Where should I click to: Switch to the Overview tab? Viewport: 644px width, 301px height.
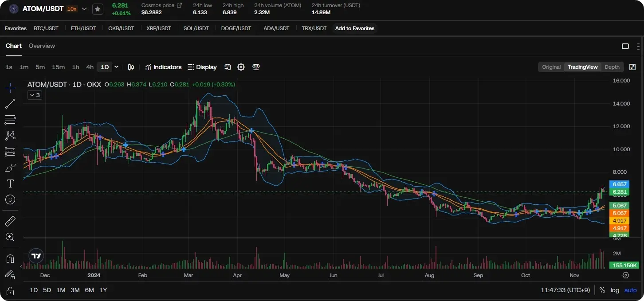tap(42, 46)
